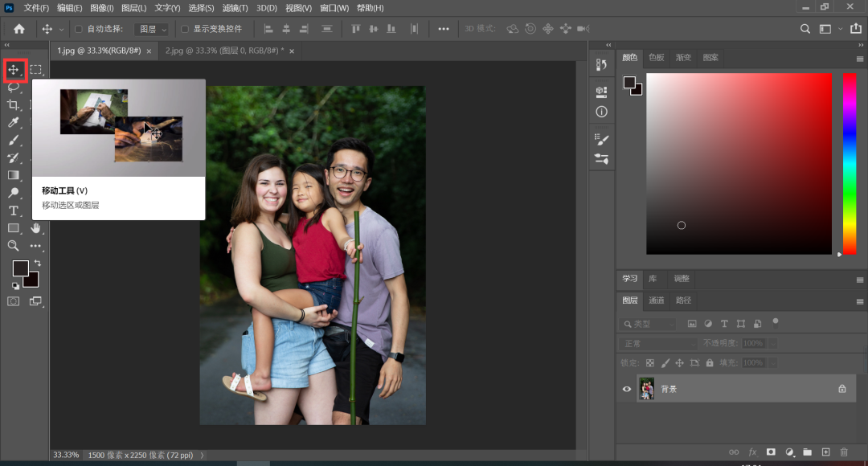Viewport: 868px width, 466px height.
Task: Delete layer with trash icon
Action: coord(844,452)
